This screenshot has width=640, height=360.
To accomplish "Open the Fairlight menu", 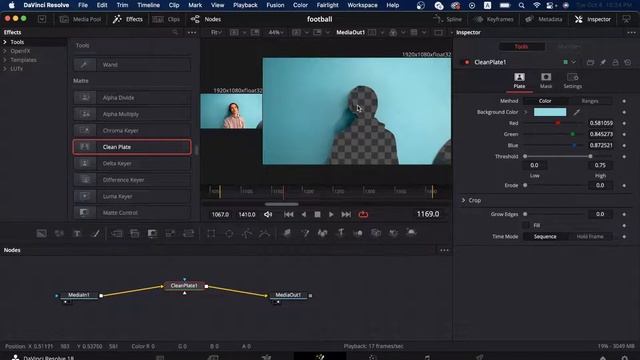I will tap(327, 5).
